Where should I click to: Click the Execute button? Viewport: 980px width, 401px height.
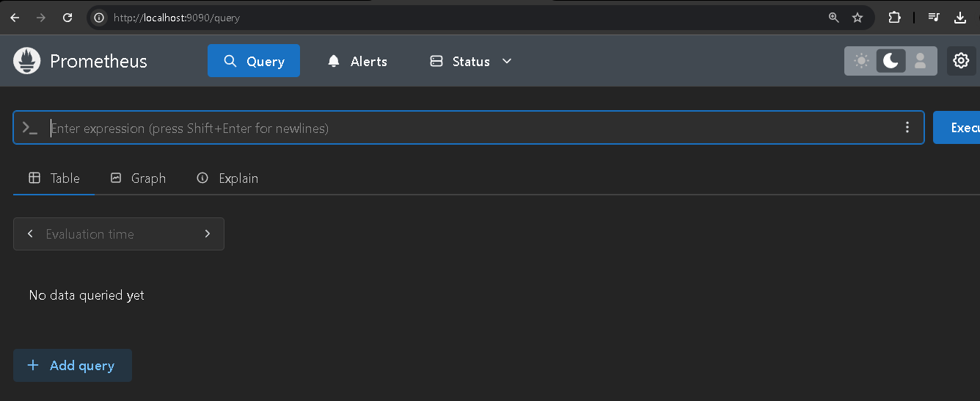pos(957,128)
